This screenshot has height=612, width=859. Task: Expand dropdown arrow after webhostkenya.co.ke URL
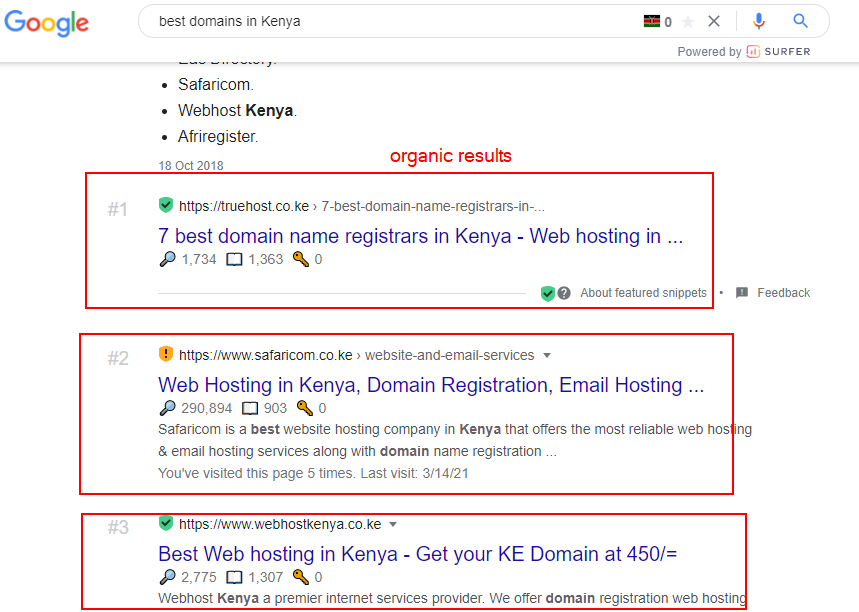393,524
